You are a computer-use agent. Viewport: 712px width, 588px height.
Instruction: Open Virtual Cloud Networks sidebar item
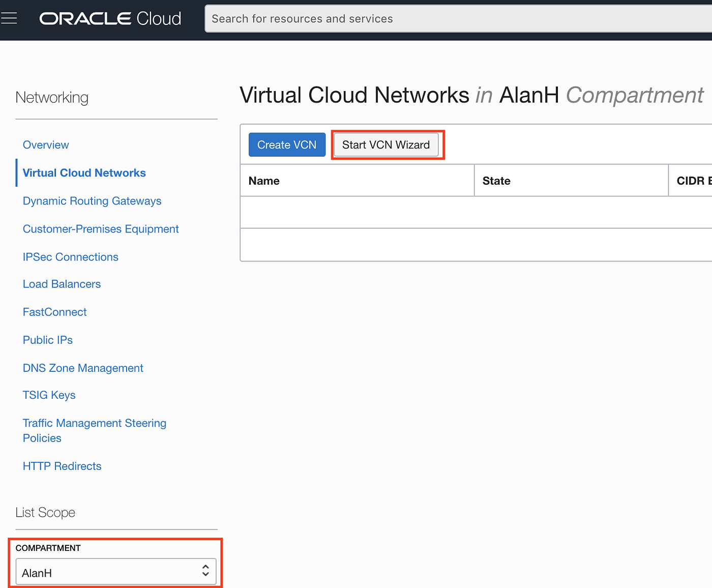click(84, 172)
